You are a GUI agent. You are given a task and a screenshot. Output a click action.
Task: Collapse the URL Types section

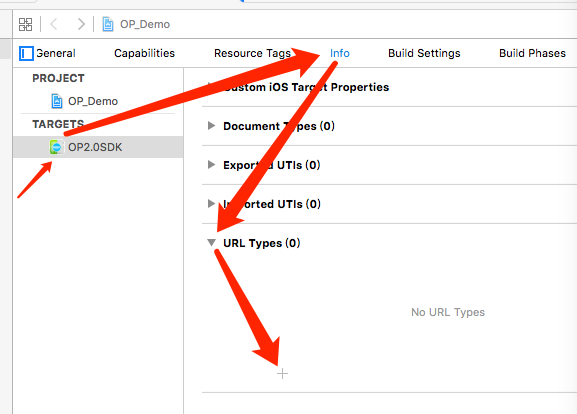coord(211,243)
